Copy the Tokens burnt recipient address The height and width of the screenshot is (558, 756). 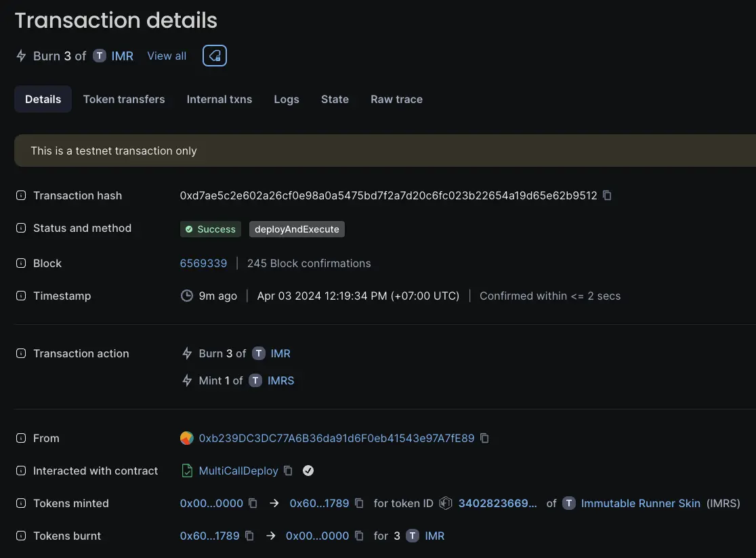[359, 536]
